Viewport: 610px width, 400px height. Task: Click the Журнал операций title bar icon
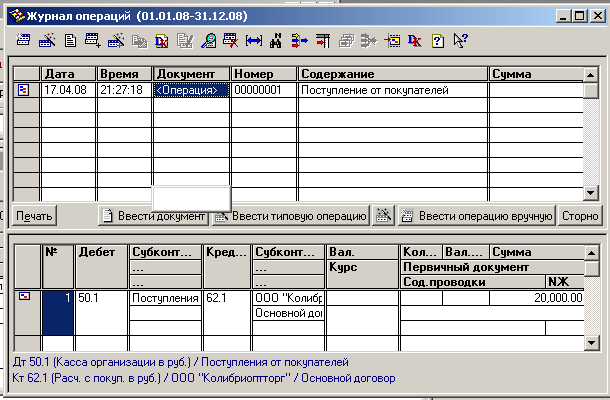pyautogui.click(x=16, y=16)
